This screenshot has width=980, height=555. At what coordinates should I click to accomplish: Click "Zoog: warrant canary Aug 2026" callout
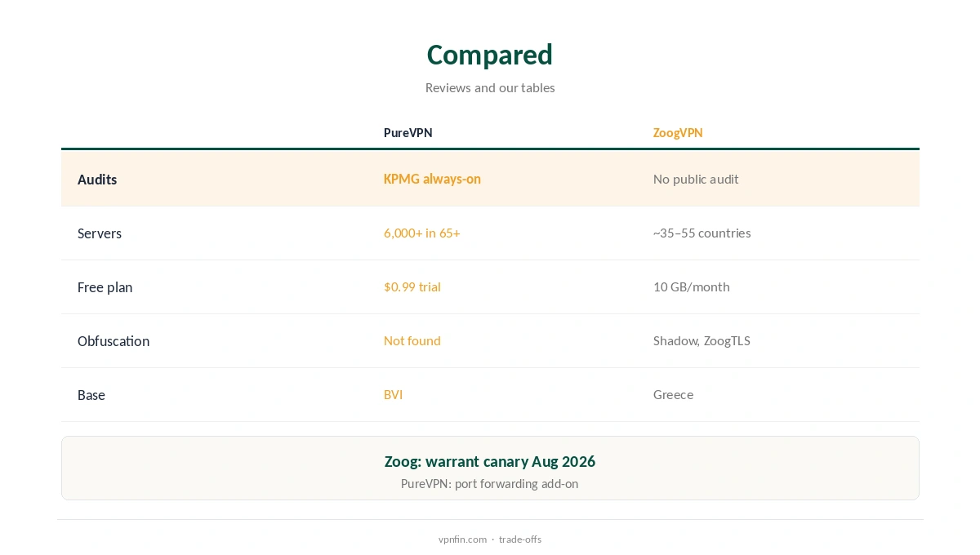(490, 461)
